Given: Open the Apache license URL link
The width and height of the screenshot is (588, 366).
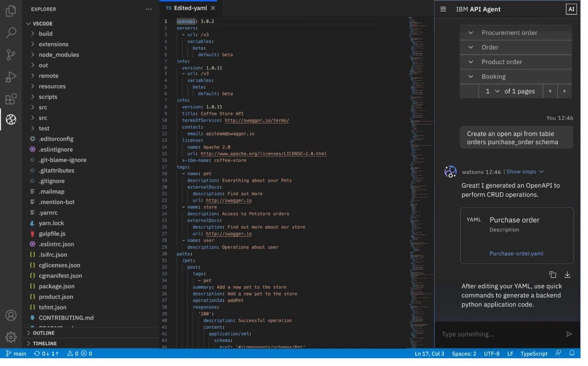Looking at the screenshot, I should tap(264, 154).
